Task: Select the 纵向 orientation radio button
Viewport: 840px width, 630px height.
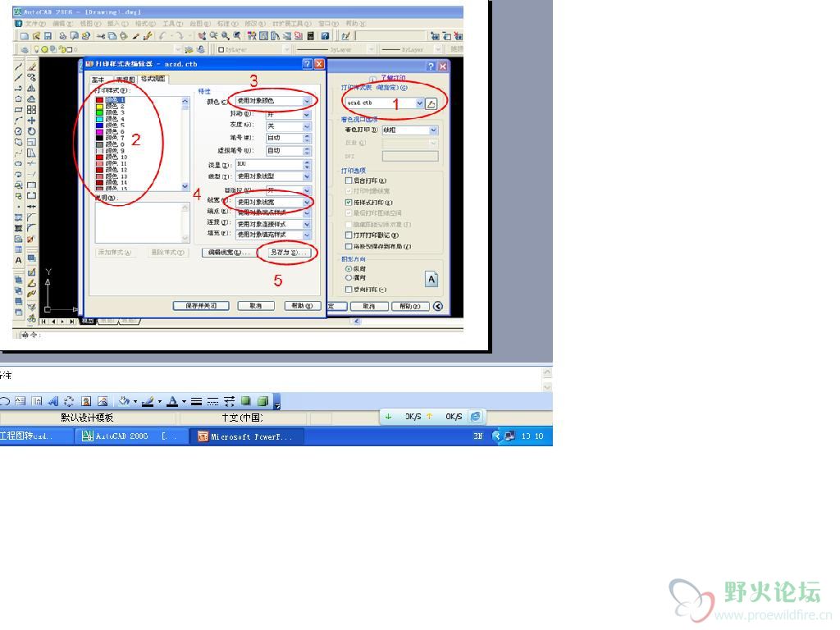Action: [349, 269]
